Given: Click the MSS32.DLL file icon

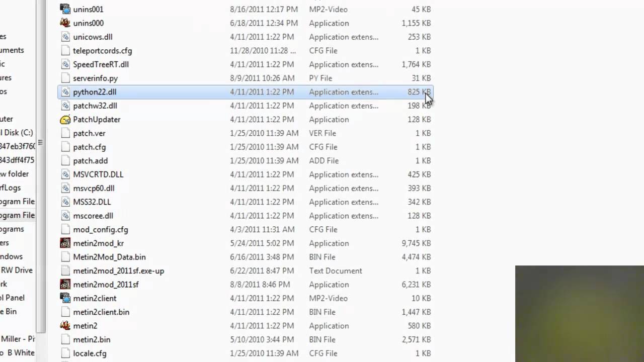Looking at the screenshot, I should tap(65, 202).
